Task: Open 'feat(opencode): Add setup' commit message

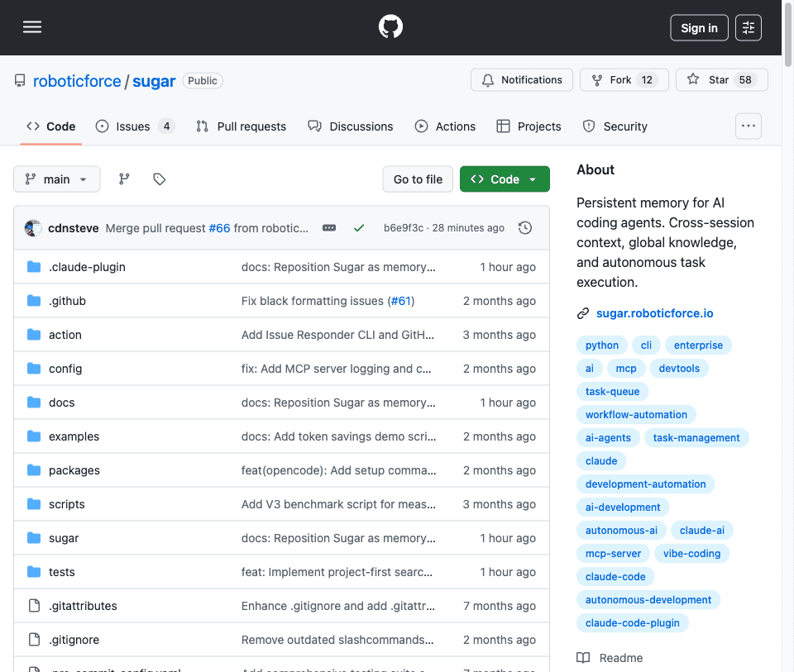Action: pos(338,470)
